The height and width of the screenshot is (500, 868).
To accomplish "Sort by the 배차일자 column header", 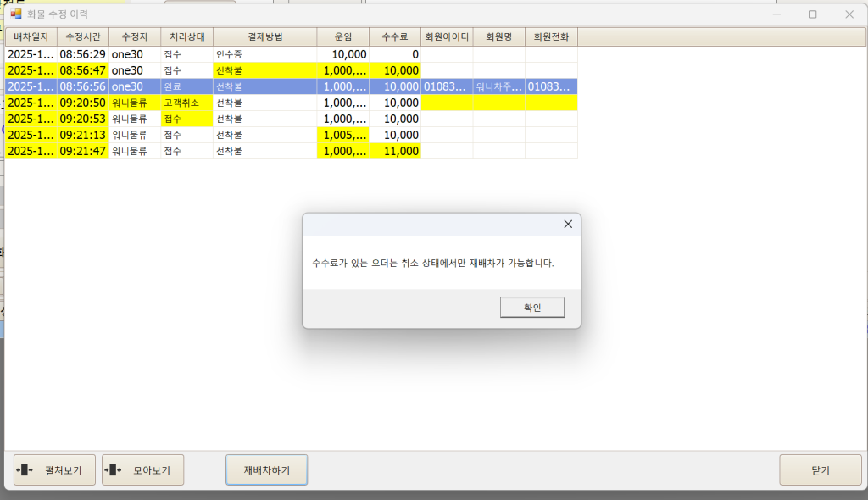I will [31, 36].
